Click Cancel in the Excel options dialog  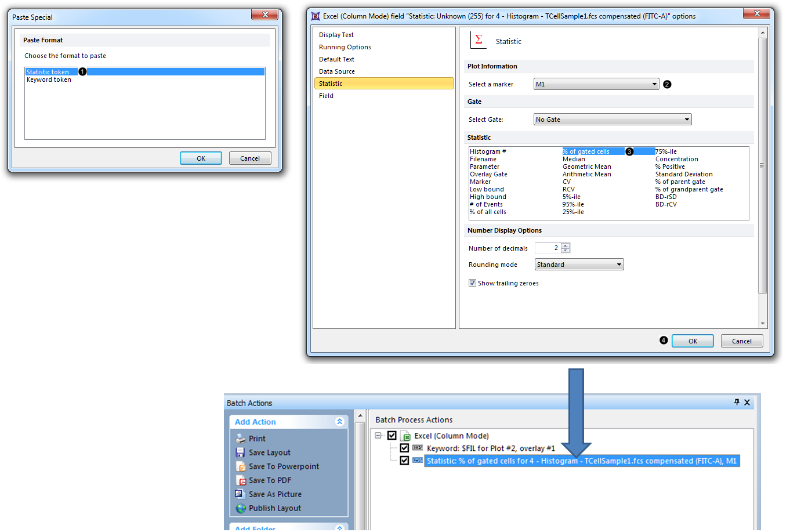click(x=741, y=341)
